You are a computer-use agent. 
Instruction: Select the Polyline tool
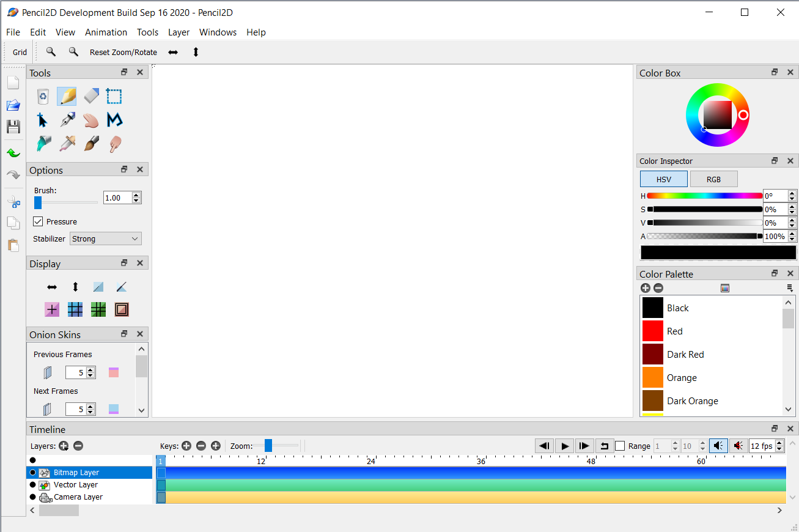(114, 120)
